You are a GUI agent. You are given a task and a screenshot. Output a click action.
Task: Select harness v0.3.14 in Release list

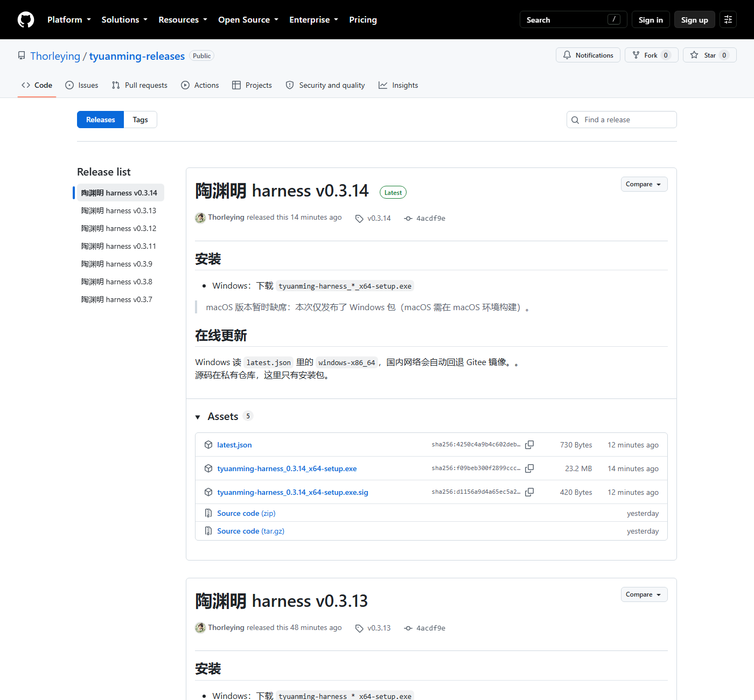[x=120, y=193]
